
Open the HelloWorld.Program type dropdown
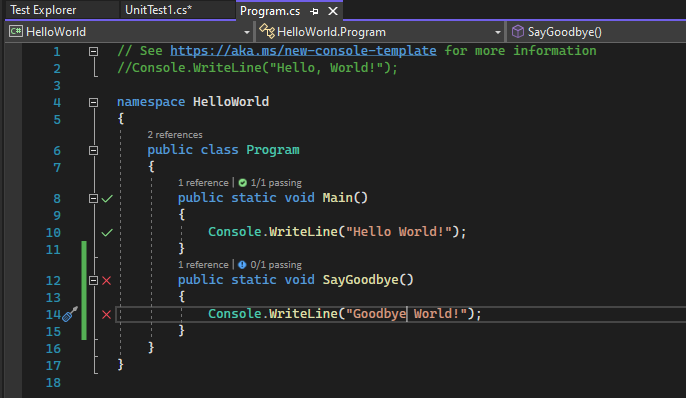tap(497, 32)
